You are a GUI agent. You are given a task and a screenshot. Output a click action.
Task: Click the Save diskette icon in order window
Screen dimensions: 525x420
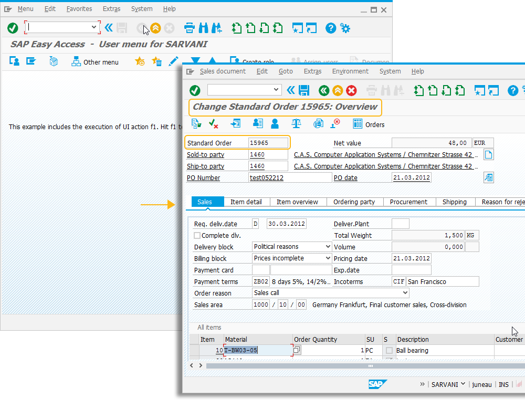[304, 90]
